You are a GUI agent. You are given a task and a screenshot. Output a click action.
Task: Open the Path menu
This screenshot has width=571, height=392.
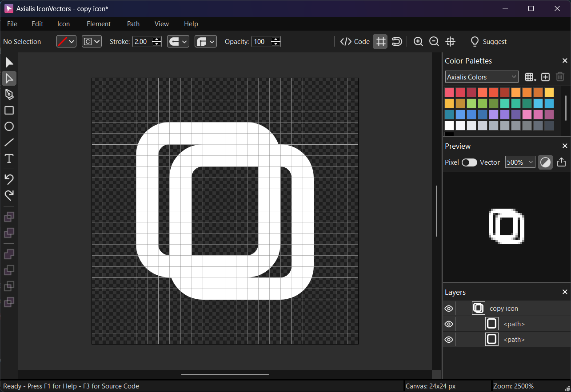click(x=133, y=24)
